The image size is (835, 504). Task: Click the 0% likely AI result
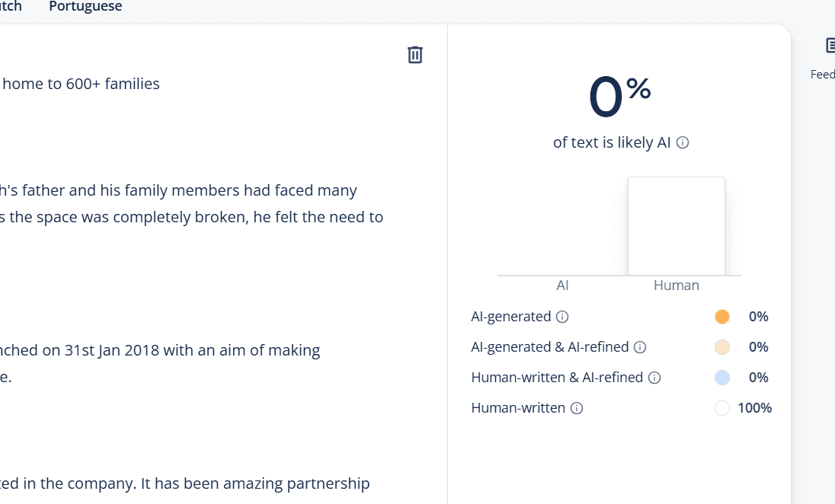(617, 94)
